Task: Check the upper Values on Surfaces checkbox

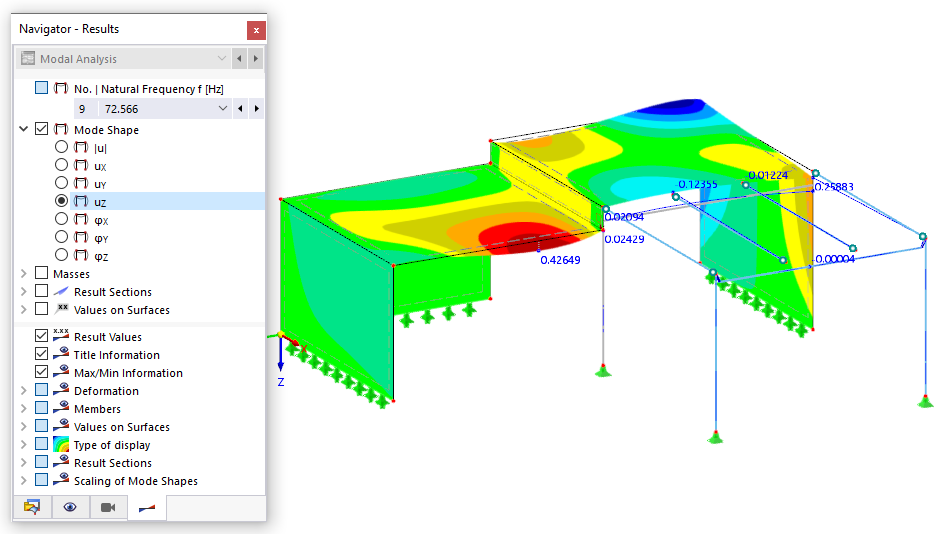Action: [41, 309]
